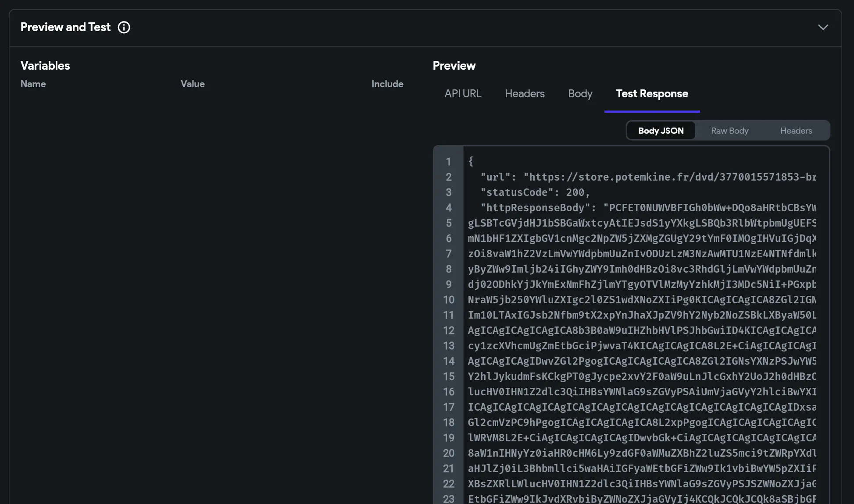Select the Test Response tab
Image resolution: width=854 pixels, height=504 pixels.
pos(652,93)
